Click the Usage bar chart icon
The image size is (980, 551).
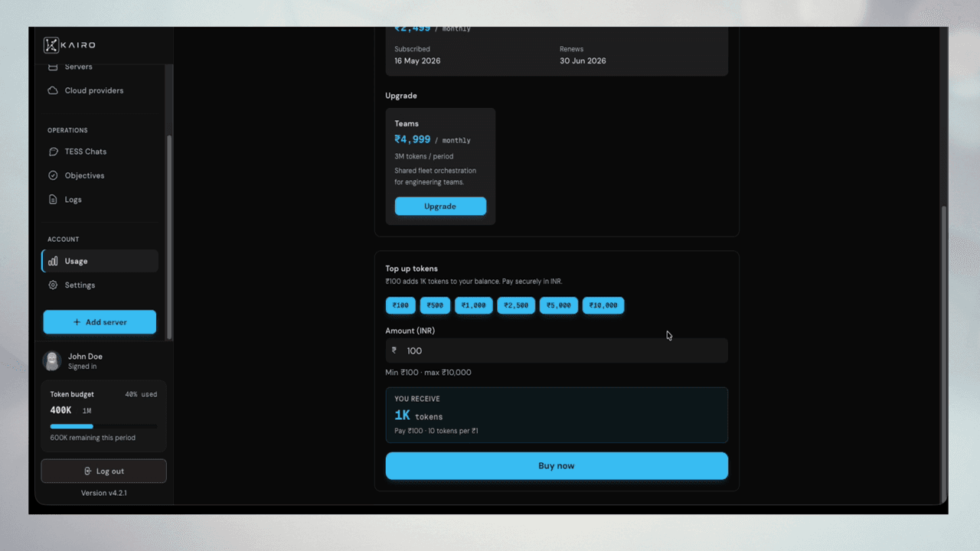[x=53, y=261]
